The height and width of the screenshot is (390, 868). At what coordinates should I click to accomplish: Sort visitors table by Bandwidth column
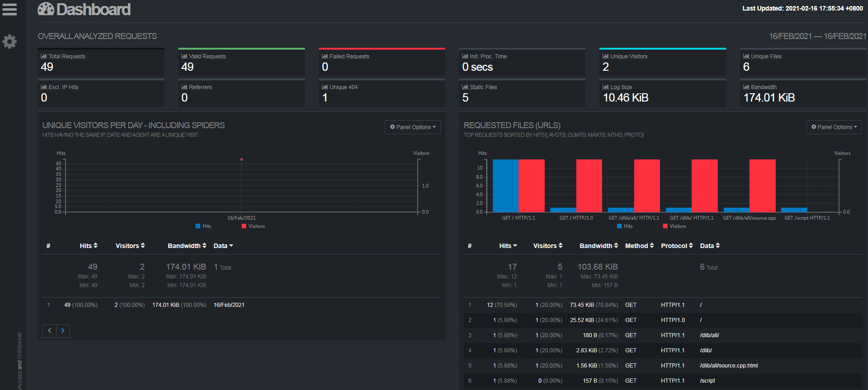click(187, 246)
